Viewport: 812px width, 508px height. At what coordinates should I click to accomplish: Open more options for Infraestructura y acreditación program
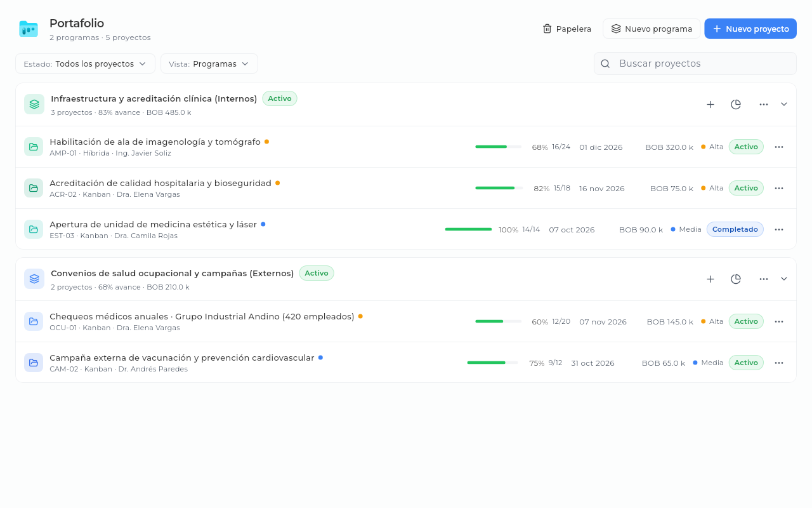click(x=764, y=104)
